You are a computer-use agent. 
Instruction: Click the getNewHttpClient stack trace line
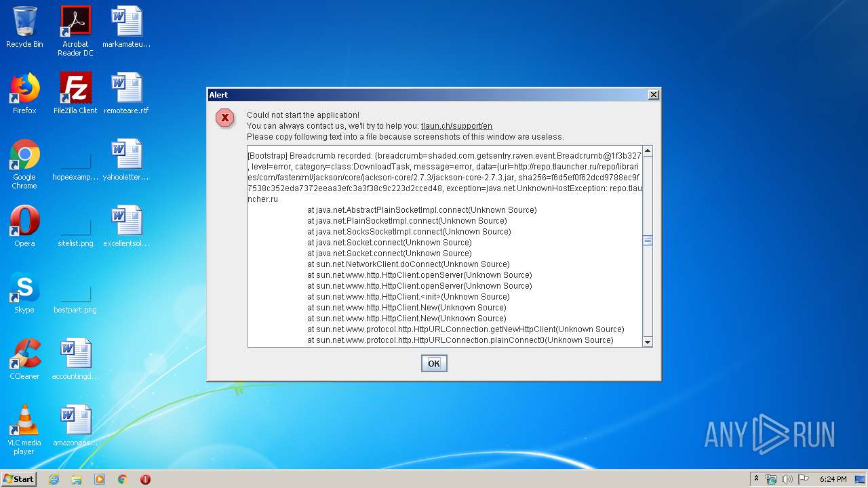click(466, 329)
